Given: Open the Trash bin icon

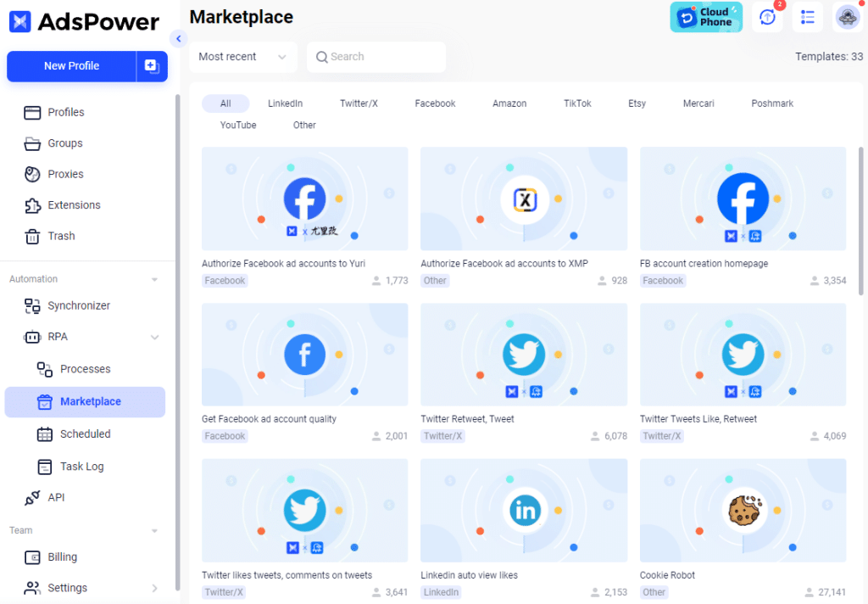Looking at the screenshot, I should point(32,237).
